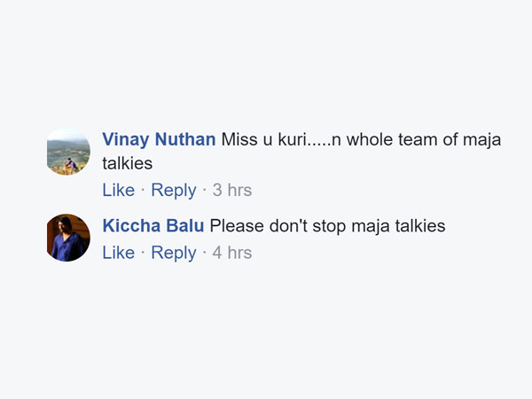Open Vinay Nuthan's profile name link
The image size is (532, 399).
[159, 139]
